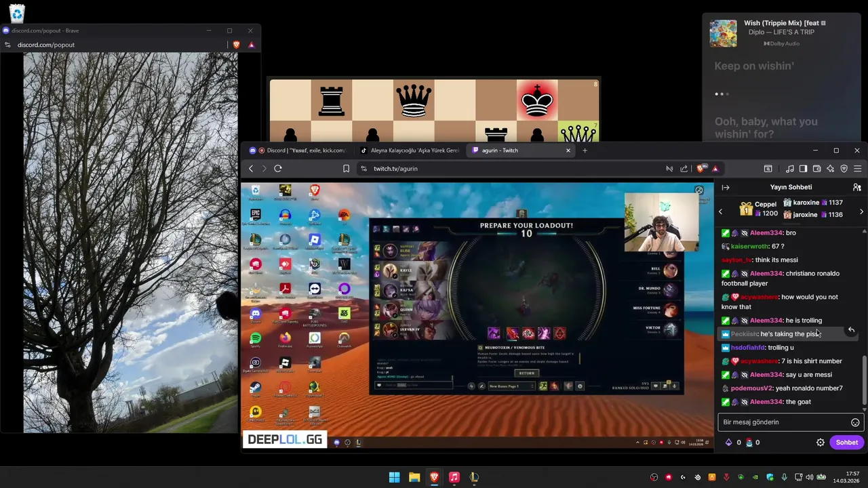Click chat message 'the goat'

(798, 402)
